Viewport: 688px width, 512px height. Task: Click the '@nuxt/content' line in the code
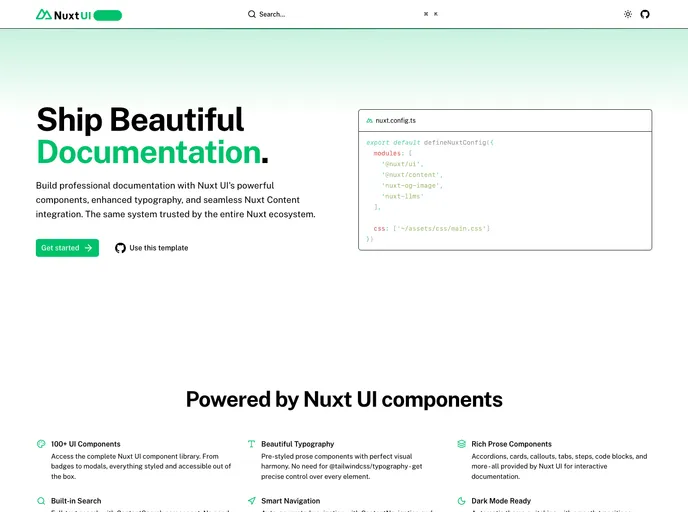tap(412, 175)
